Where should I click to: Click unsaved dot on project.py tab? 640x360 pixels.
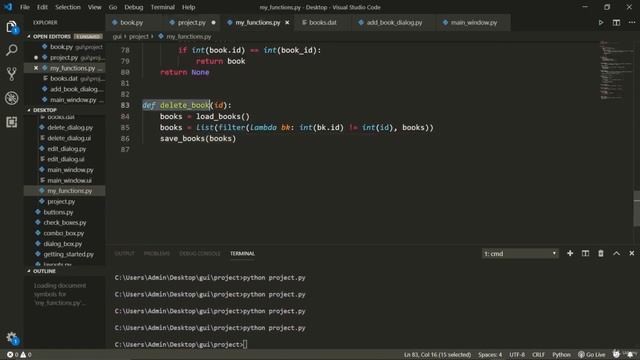213,22
